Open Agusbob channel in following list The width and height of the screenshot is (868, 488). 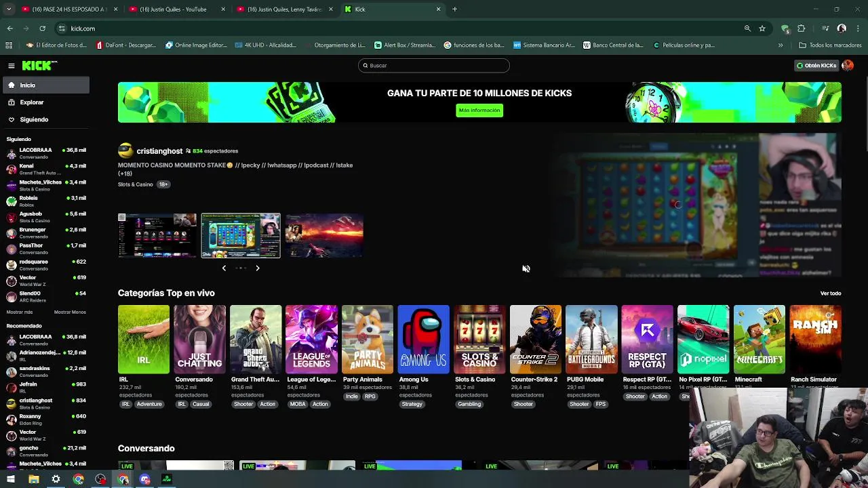[x=45, y=217]
